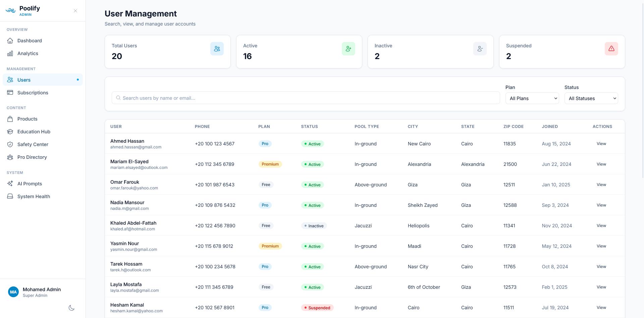Open AI Prompts in the sidebar
This screenshot has width=644, height=318.
click(x=43, y=184)
